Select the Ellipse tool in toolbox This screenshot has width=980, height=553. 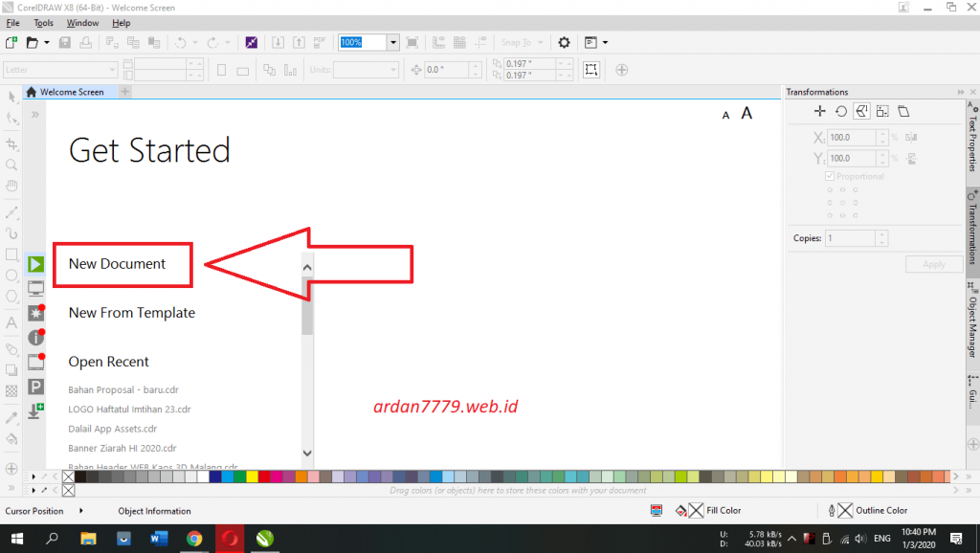click(11, 276)
